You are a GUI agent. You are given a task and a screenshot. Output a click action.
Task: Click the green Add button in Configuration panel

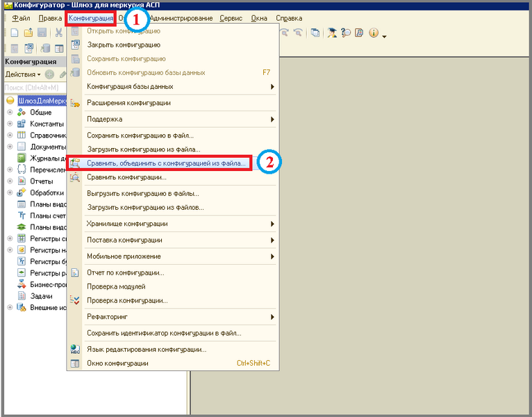(49, 74)
